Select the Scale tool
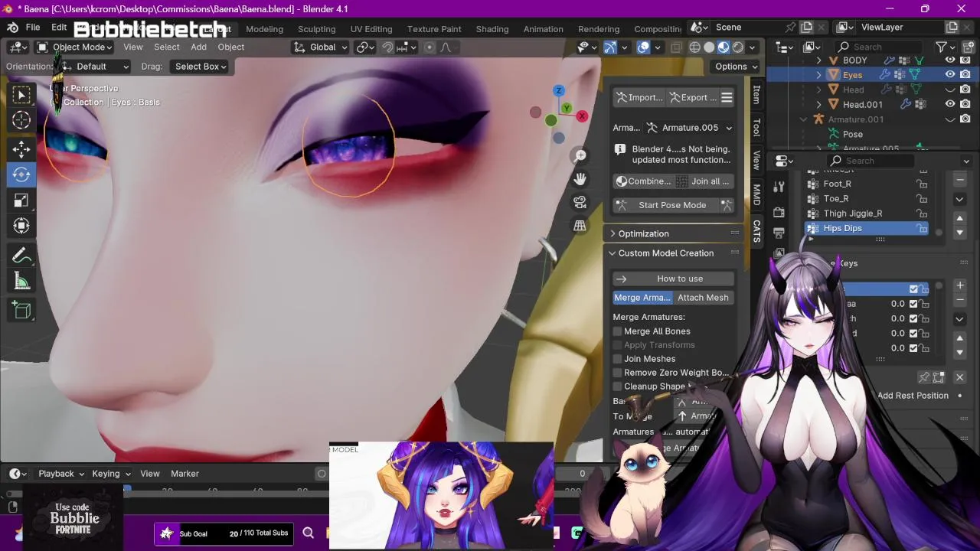Image resolution: width=980 pixels, height=551 pixels. coord(21,201)
